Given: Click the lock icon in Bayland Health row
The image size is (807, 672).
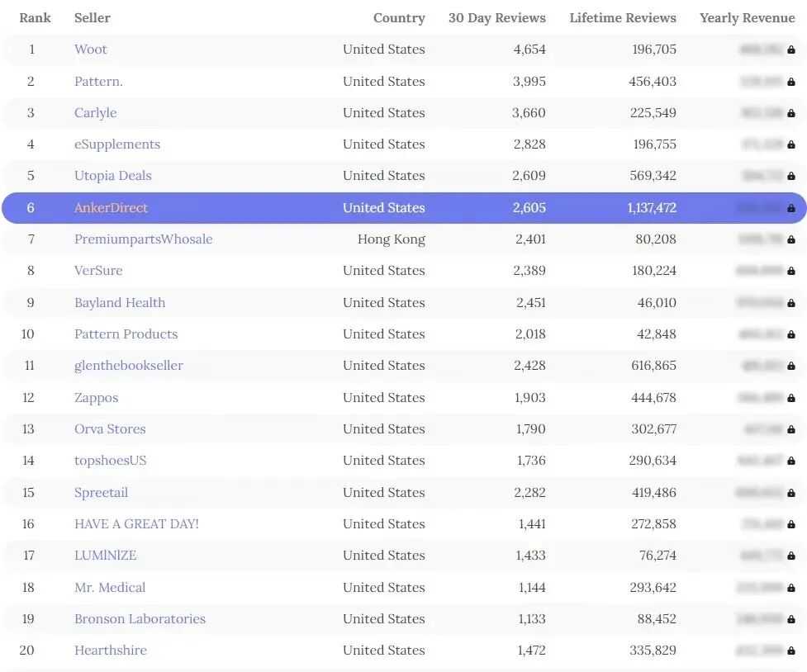Looking at the screenshot, I should 791,303.
